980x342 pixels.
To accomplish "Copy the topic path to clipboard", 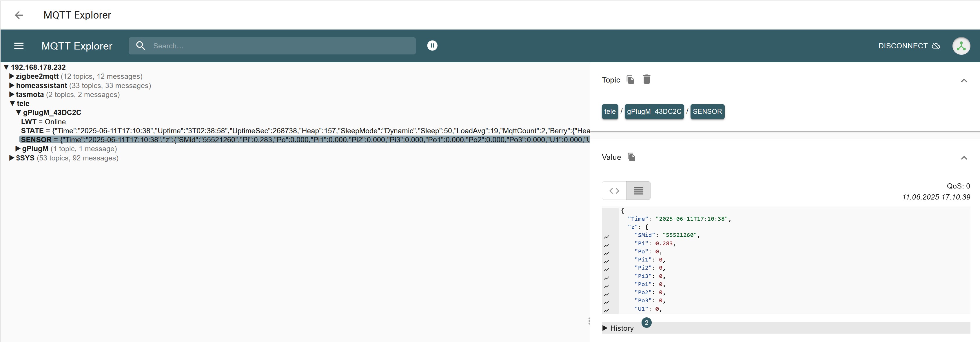I will [630, 79].
